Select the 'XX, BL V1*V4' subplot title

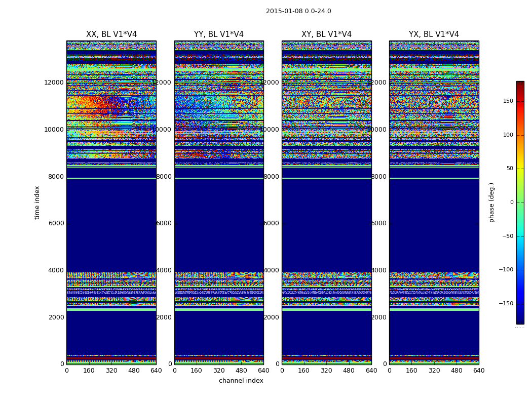click(x=111, y=34)
